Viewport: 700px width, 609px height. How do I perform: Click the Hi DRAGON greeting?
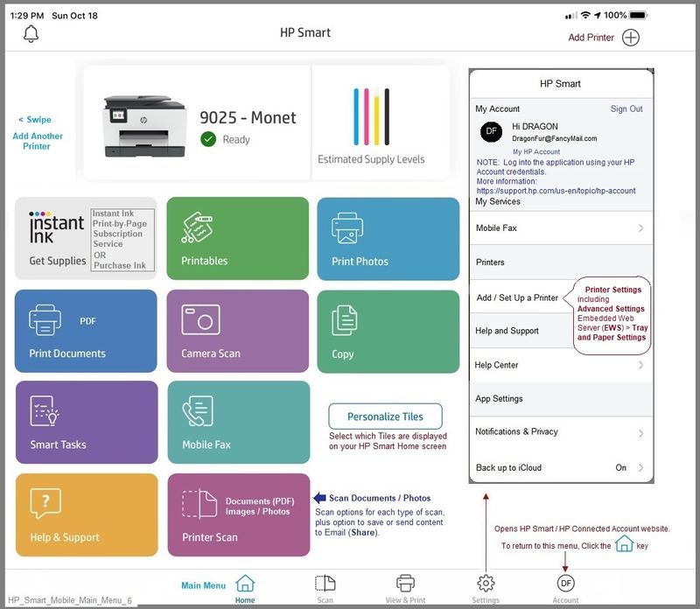coord(535,126)
